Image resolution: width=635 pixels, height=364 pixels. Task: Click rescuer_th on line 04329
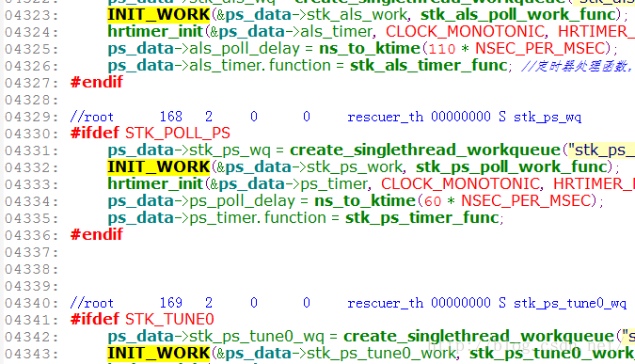coord(386,118)
